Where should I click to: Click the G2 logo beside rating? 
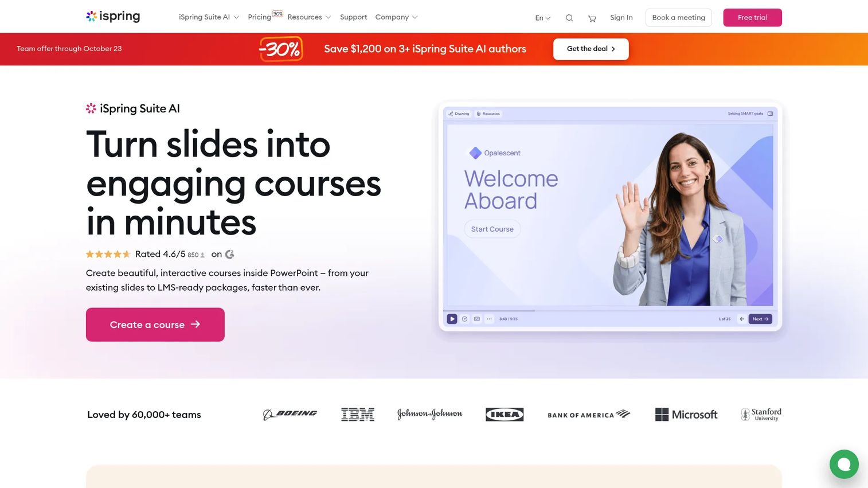(x=230, y=254)
